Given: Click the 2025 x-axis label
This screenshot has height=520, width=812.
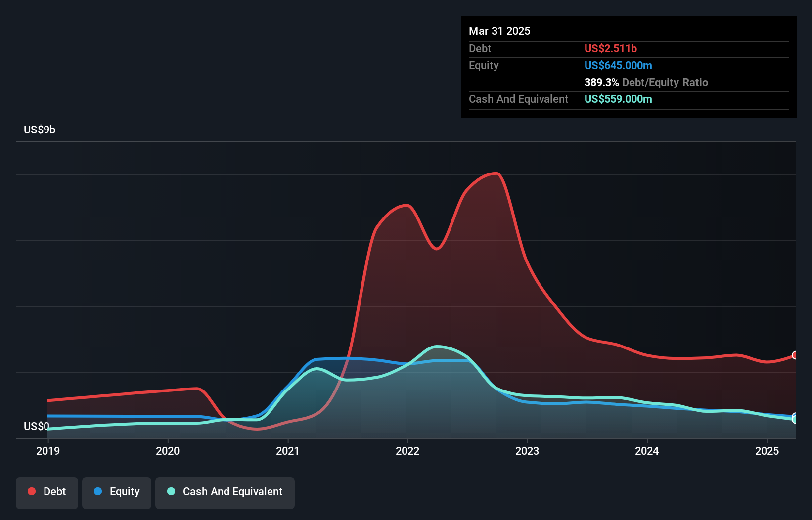Looking at the screenshot, I should click(767, 451).
